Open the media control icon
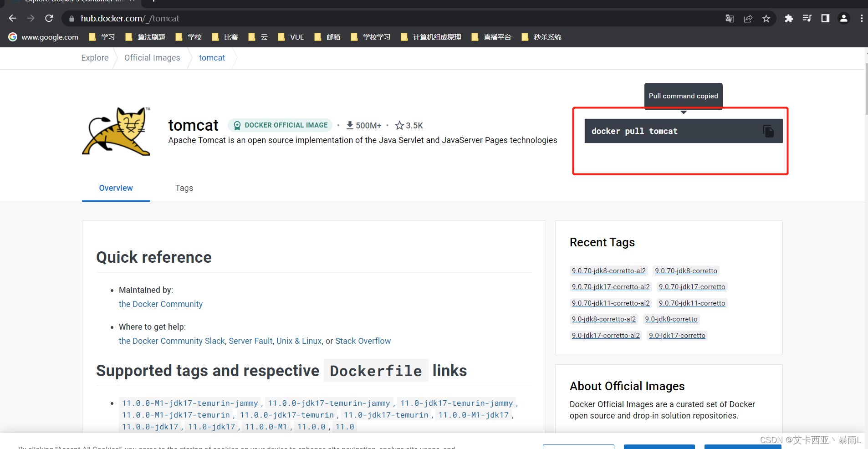868x449 pixels. click(807, 18)
